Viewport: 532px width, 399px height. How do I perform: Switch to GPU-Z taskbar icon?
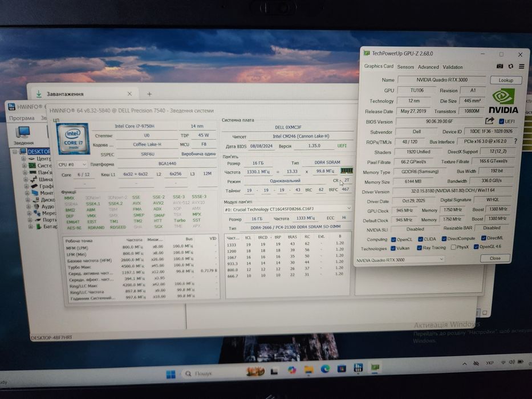coord(375,367)
